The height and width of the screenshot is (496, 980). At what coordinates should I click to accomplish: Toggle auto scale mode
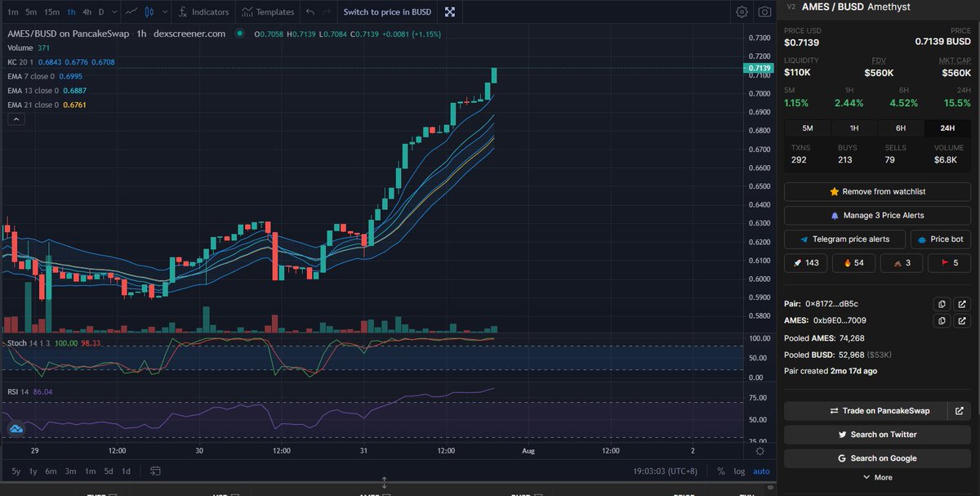760,471
